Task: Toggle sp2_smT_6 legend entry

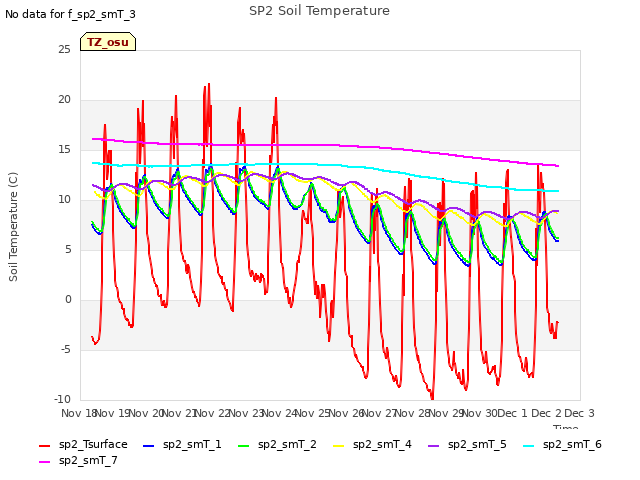Action: pos(562,444)
